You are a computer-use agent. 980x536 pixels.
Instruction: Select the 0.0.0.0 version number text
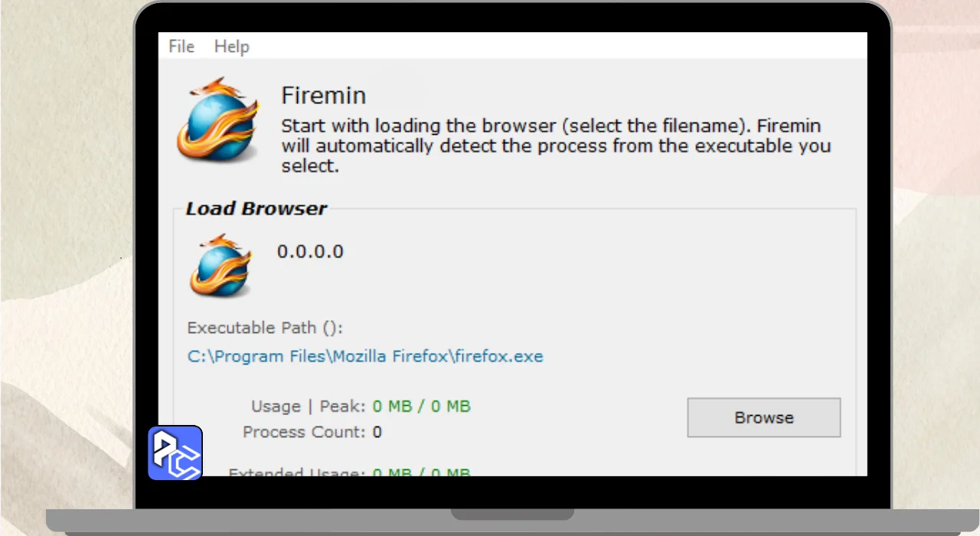coord(310,251)
